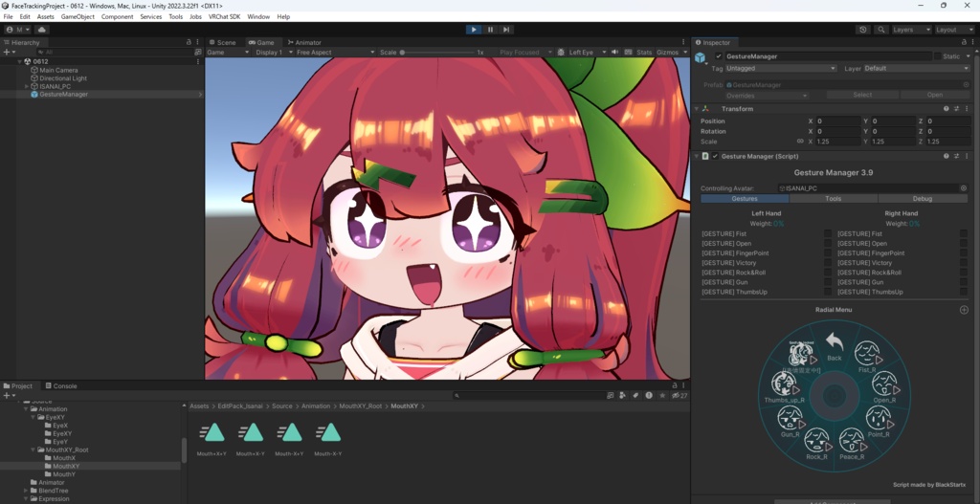The image size is (980, 504).
Task: Click the Back arrow in Radial Menu
Action: click(x=835, y=345)
